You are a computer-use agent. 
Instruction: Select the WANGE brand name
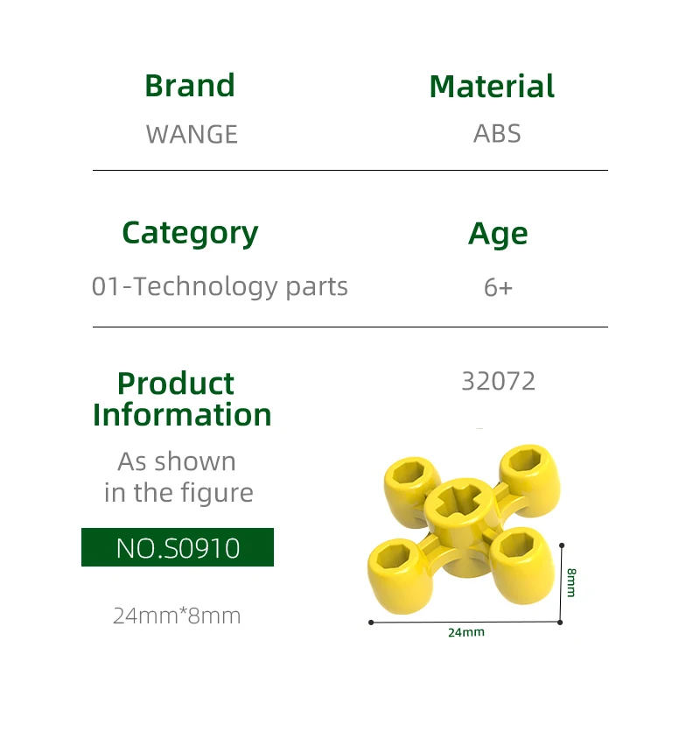pyautogui.click(x=192, y=134)
